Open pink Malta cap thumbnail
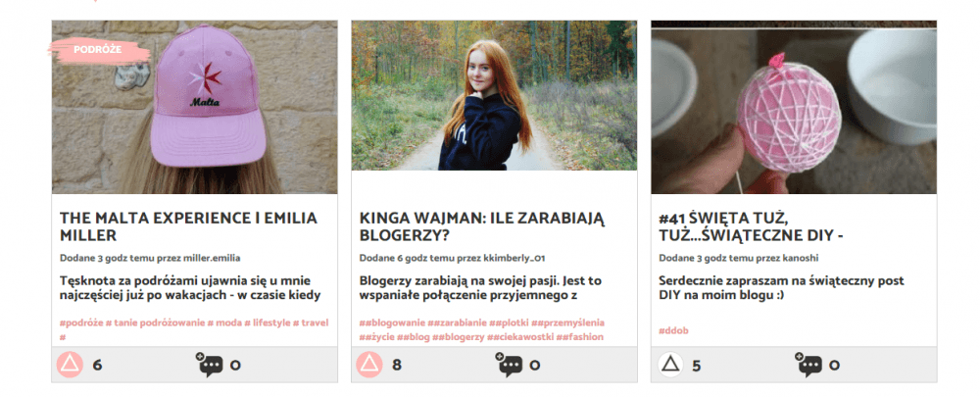This screenshot has height=397, width=980. 194,107
